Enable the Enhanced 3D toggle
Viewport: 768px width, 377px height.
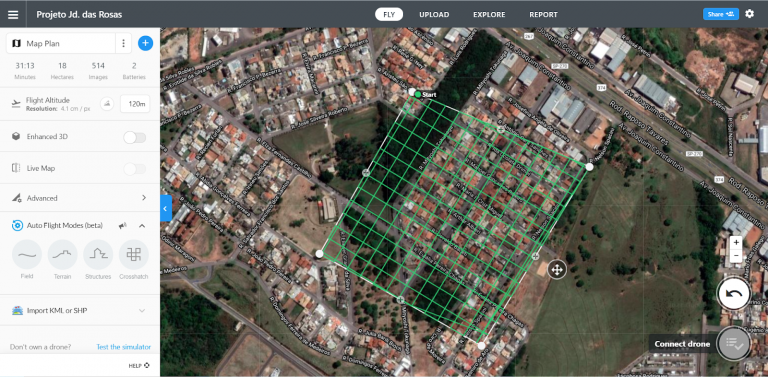tap(134, 137)
